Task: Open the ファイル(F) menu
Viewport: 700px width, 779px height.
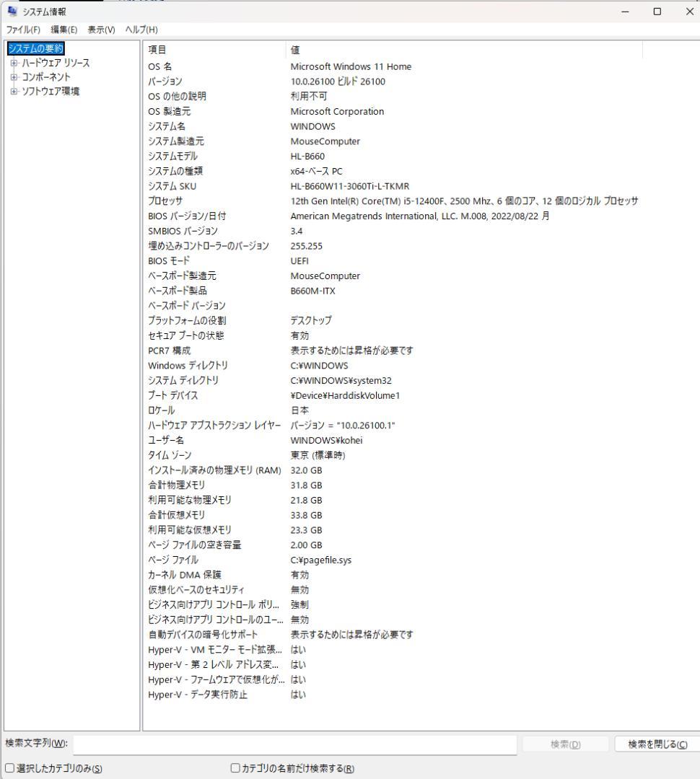Action: (24, 29)
